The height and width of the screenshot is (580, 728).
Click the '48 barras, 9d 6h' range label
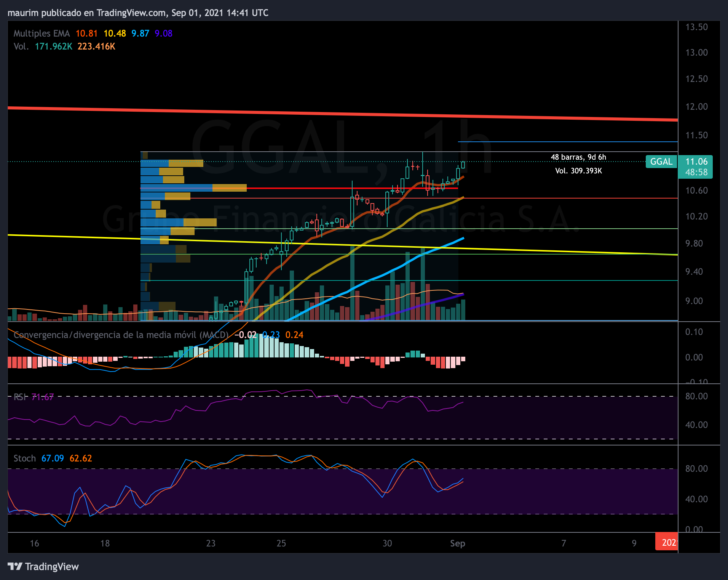pos(578,157)
